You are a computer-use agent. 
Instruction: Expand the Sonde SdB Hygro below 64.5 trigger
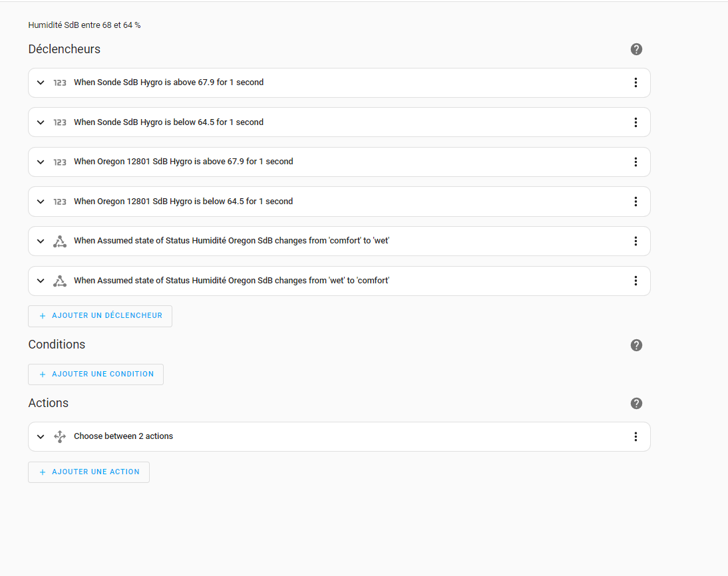coord(41,122)
